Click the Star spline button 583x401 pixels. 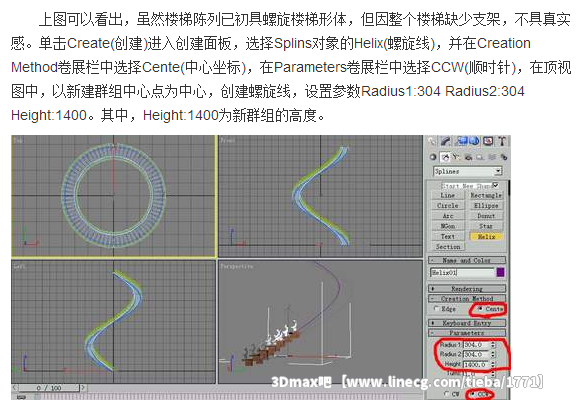(x=486, y=226)
